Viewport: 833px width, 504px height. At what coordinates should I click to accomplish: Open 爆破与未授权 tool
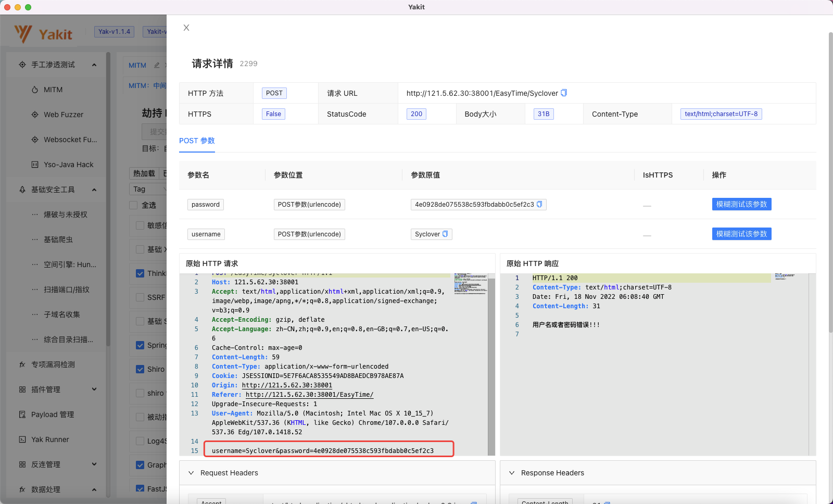[65, 215]
